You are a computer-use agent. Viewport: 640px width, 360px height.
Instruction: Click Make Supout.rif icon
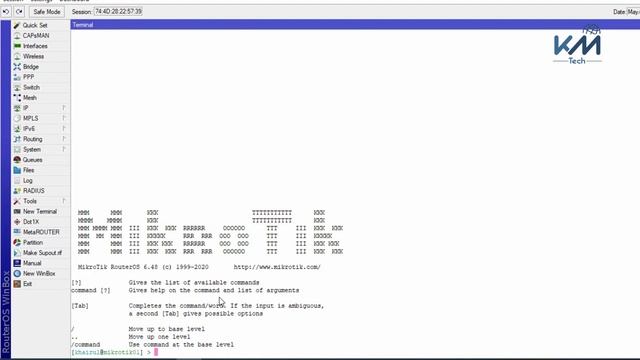(17, 253)
